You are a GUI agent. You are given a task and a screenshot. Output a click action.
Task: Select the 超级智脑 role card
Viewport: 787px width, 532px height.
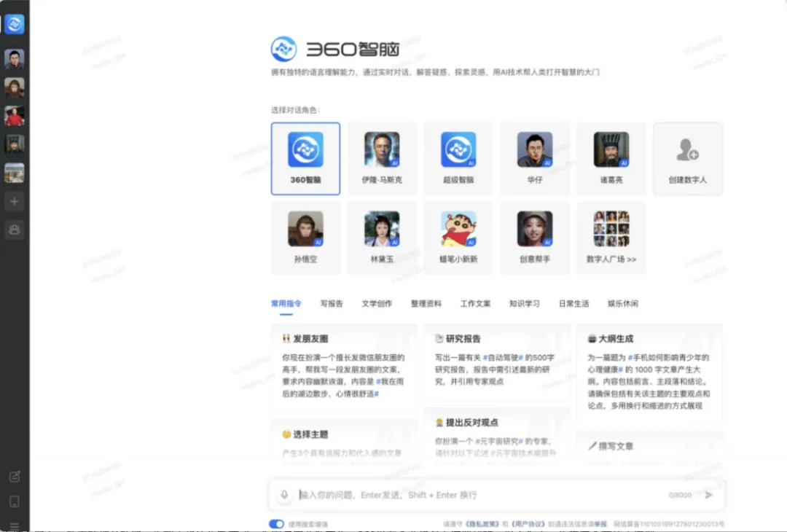click(458, 159)
